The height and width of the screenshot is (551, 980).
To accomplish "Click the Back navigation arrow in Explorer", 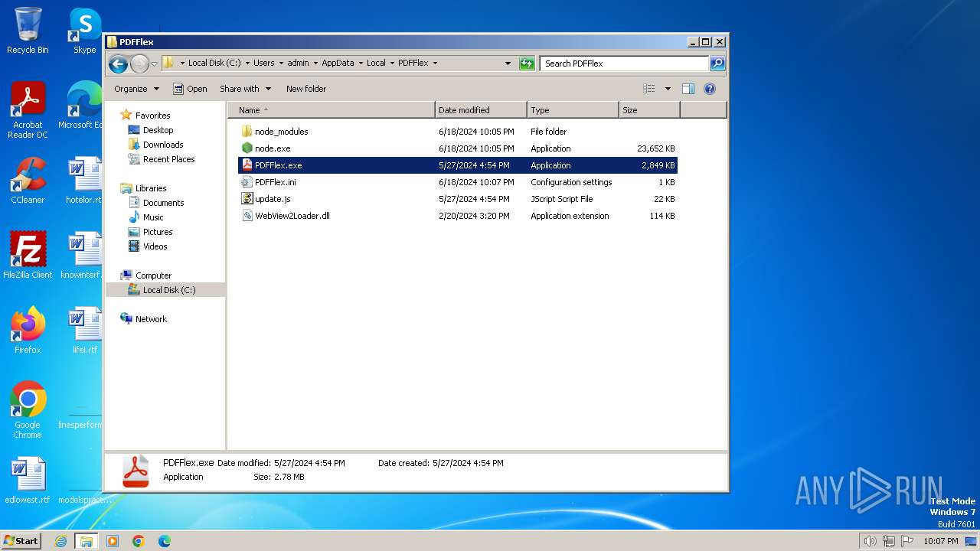I will (118, 64).
